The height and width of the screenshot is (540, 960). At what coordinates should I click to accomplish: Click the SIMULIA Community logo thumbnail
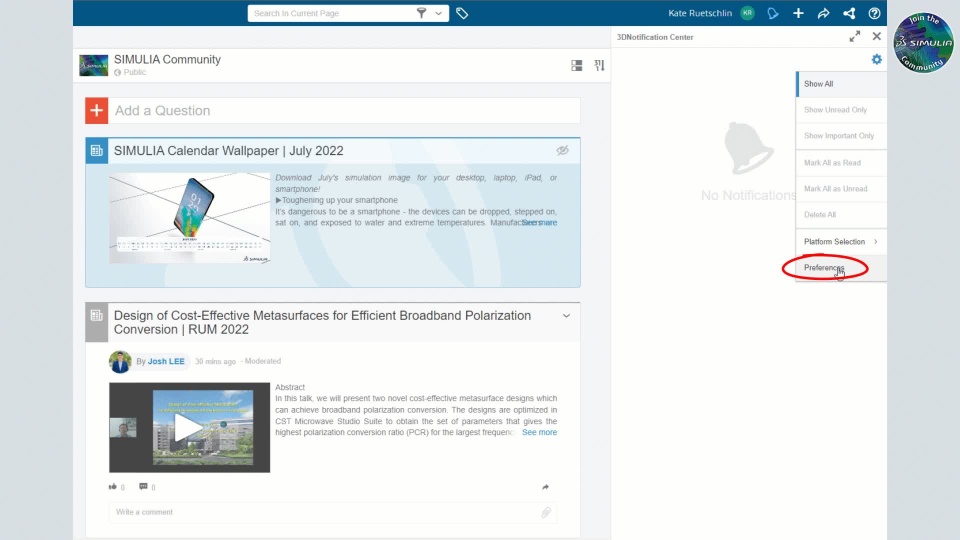pyautogui.click(x=94, y=65)
